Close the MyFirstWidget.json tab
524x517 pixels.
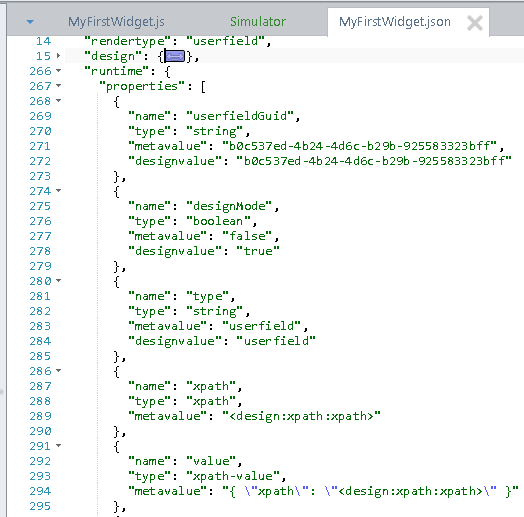(475, 23)
